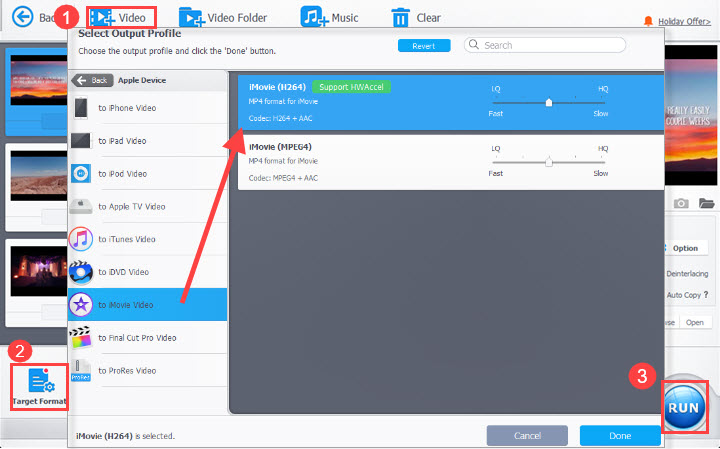Select the concert stage video thumbnail

click(39, 271)
